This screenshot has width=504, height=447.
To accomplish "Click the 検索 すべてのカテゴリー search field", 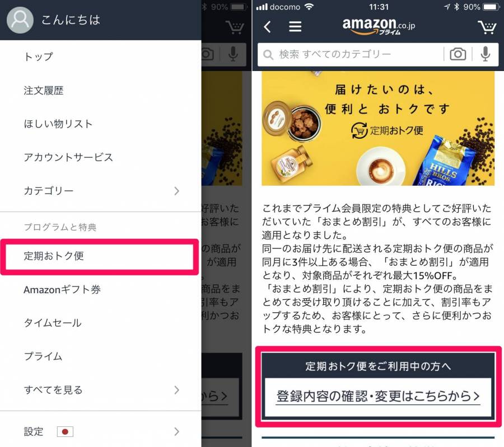I will 351,55.
